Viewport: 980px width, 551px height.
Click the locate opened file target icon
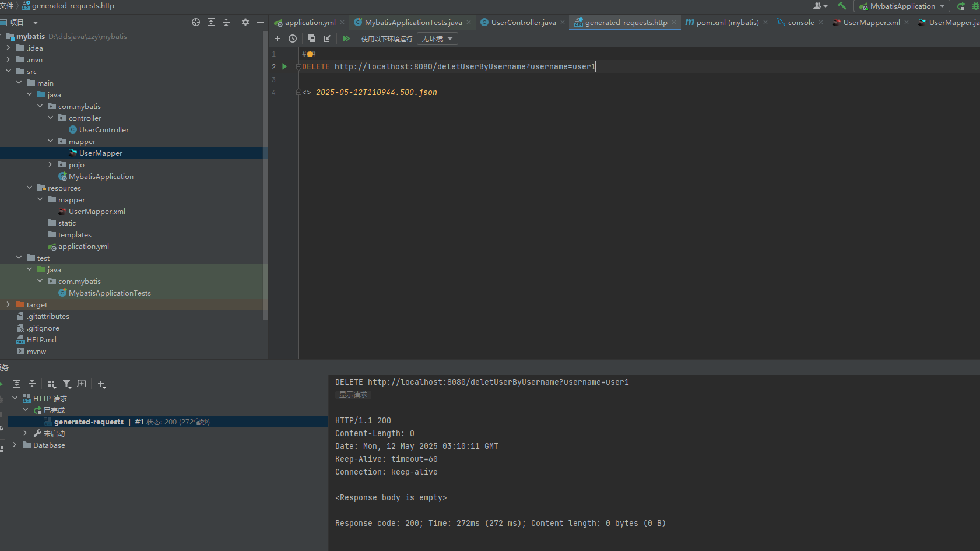tap(196, 22)
